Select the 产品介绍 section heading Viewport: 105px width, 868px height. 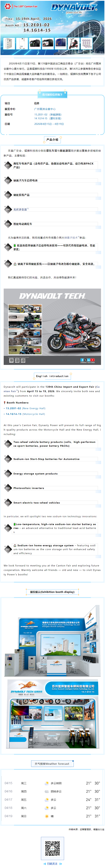(52, 140)
